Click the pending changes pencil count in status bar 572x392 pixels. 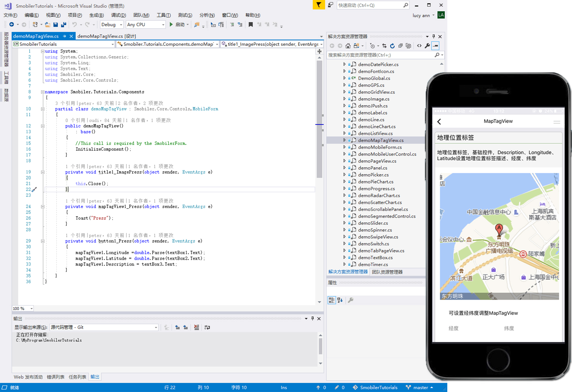(339, 388)
